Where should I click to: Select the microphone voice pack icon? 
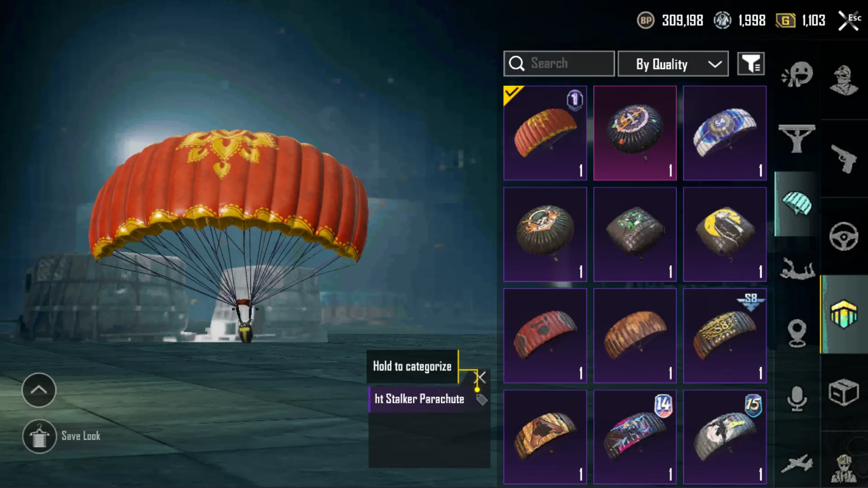click(797, 399)
